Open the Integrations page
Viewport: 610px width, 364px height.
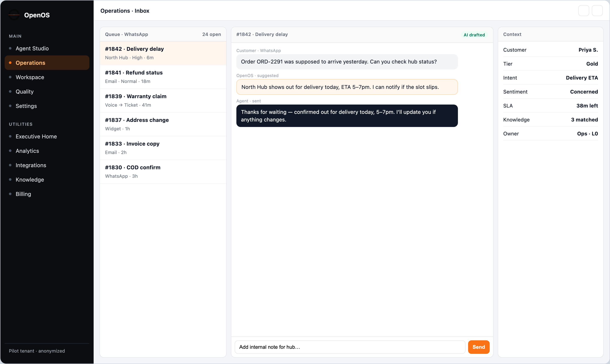(47, 165)
